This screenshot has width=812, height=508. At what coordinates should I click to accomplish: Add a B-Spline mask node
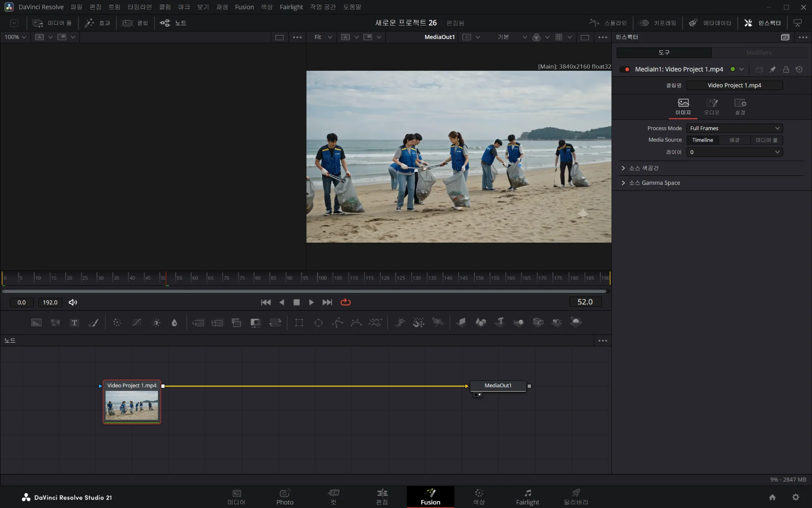[x=356, y=323]
